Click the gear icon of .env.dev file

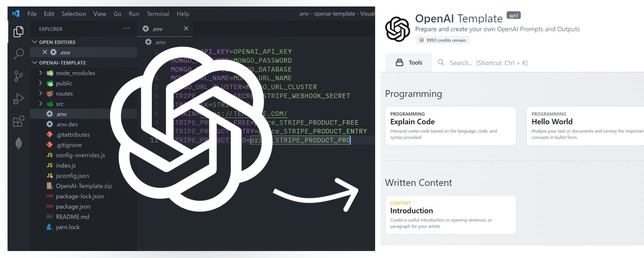tap(49, 124)
